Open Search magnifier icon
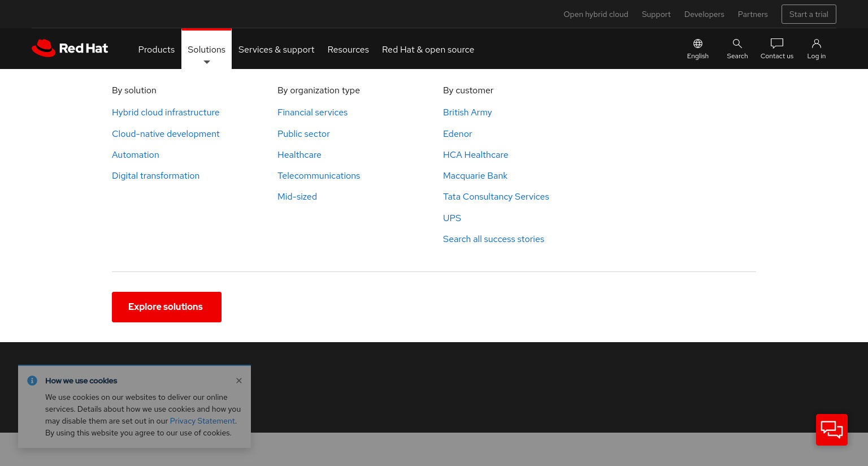The width and height of the screenshot is (868, 466). tap(737, 44)
